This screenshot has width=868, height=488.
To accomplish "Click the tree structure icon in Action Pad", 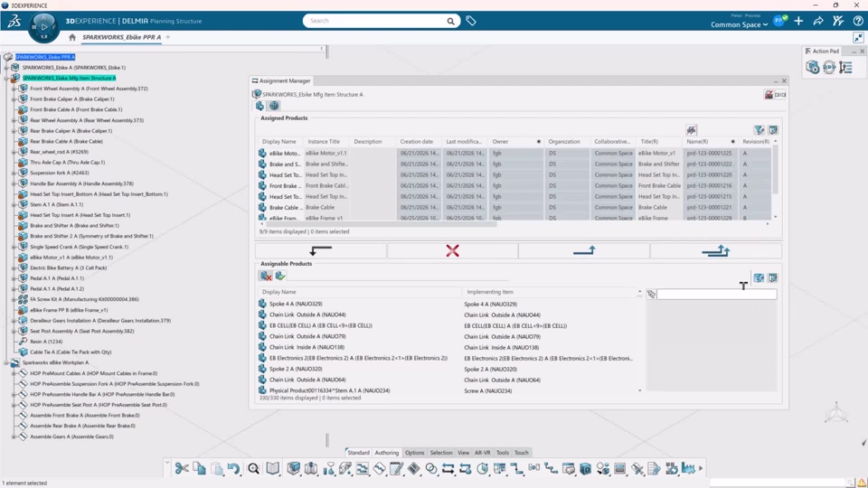I will click(x=845, y=68).
